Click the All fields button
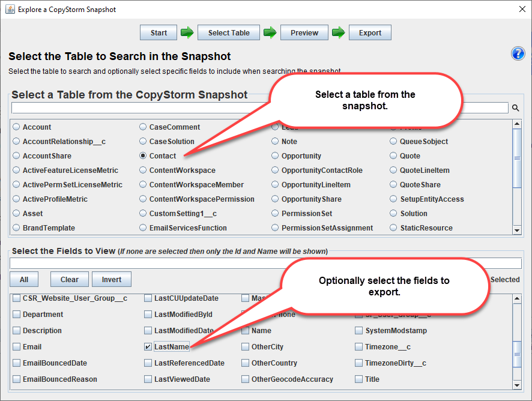Viewport: 532px width, 401px height. pos(24,279)
